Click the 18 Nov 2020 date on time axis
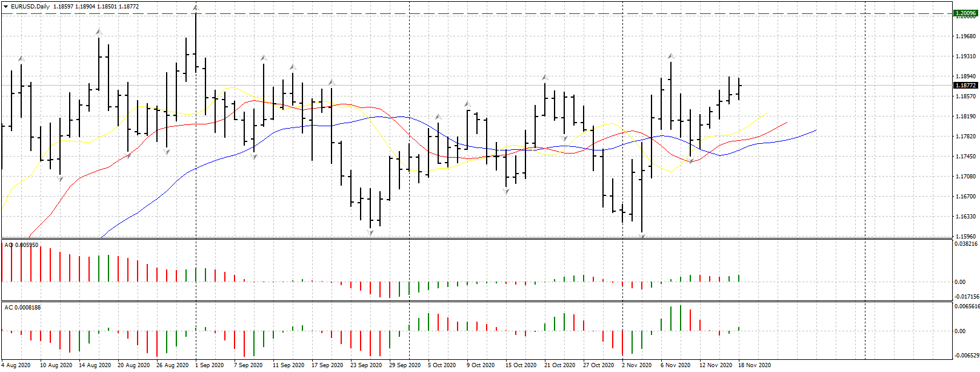 (x=754, y=365)
